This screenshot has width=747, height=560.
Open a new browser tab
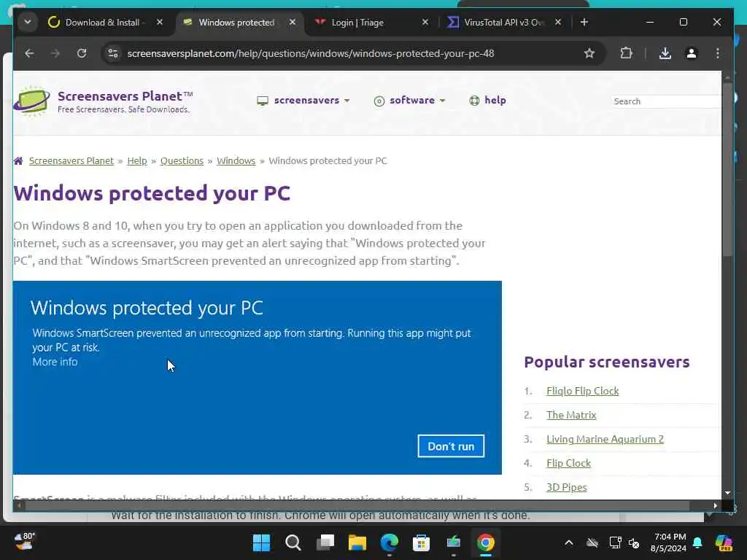584,23
